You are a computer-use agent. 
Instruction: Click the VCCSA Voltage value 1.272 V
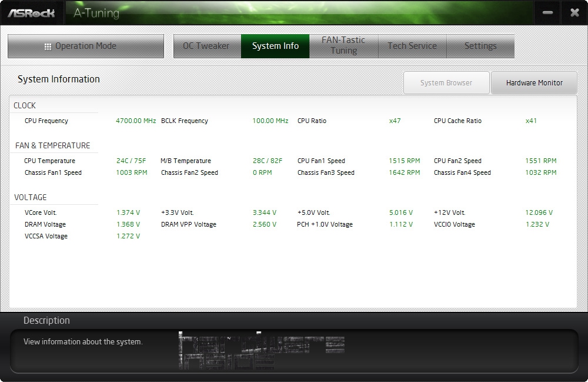(128, 237)
